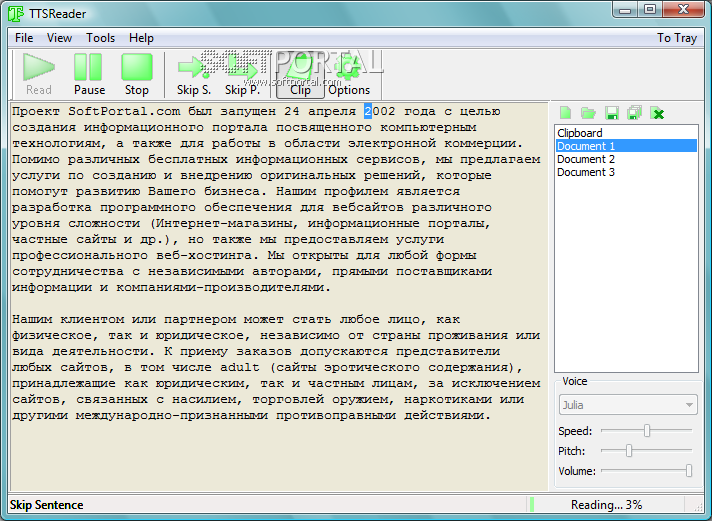The height and width of the screenshot is (521, 712).
Task: Skip to the next sentence
Action: (194, 74)
